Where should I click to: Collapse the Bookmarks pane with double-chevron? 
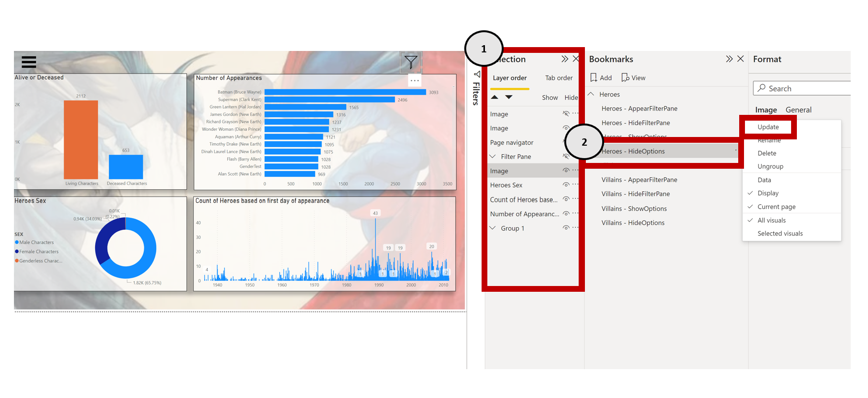[729, 59]
